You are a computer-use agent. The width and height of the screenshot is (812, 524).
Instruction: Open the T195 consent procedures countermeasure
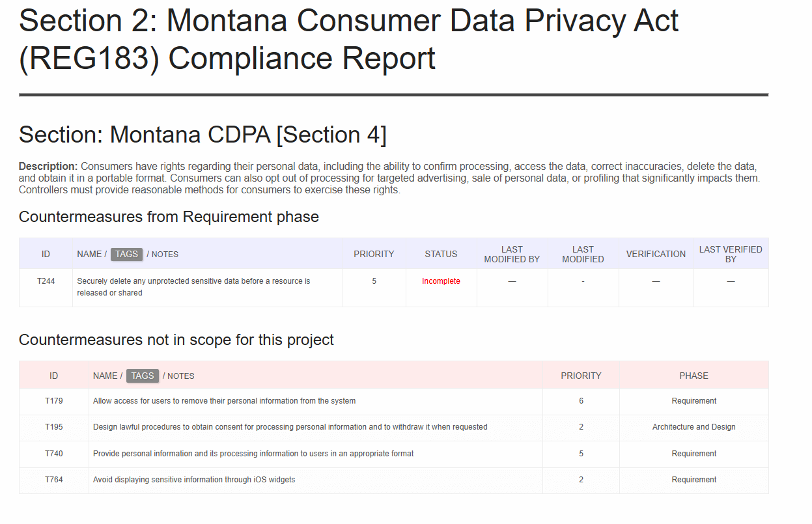pos(290,427)
